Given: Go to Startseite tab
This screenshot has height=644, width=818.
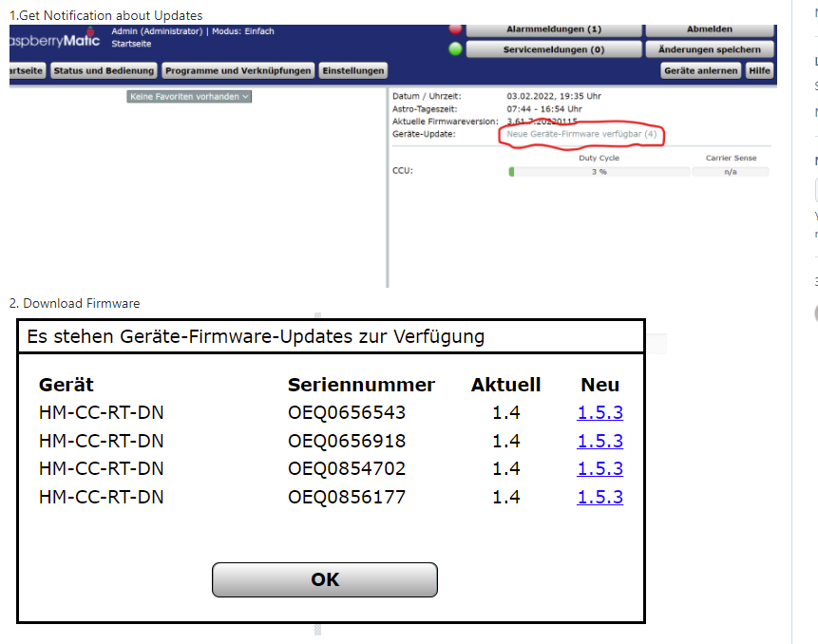Looking at the screenshot, I should (x=27, y=70).
